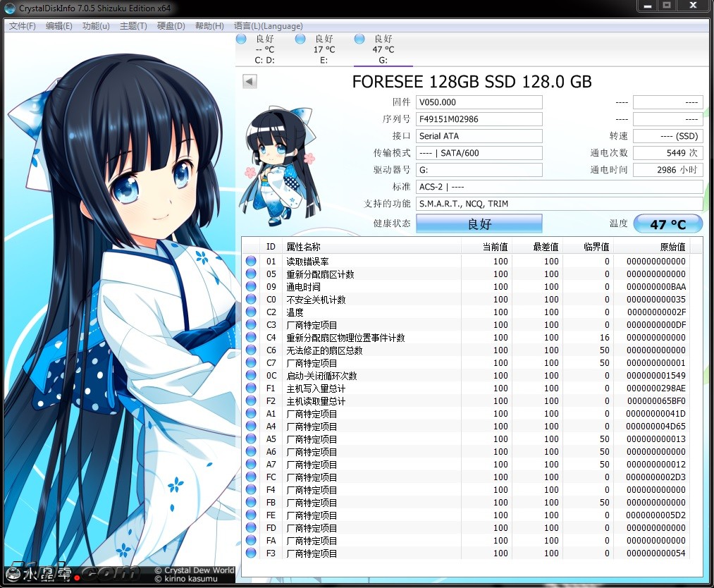Click the FORESEE 128GB SSD model title
Viewport: 714px width, 588px height.
[472, 82]
